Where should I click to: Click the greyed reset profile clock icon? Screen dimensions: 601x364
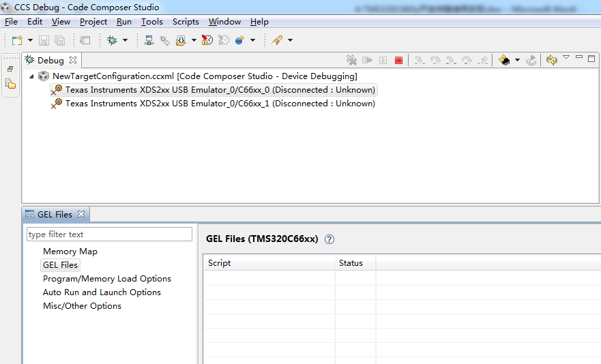pos(224,40)
